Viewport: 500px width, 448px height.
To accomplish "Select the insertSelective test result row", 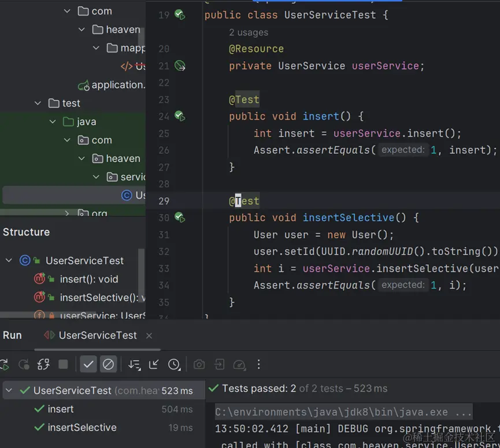I will coord(103,428).
